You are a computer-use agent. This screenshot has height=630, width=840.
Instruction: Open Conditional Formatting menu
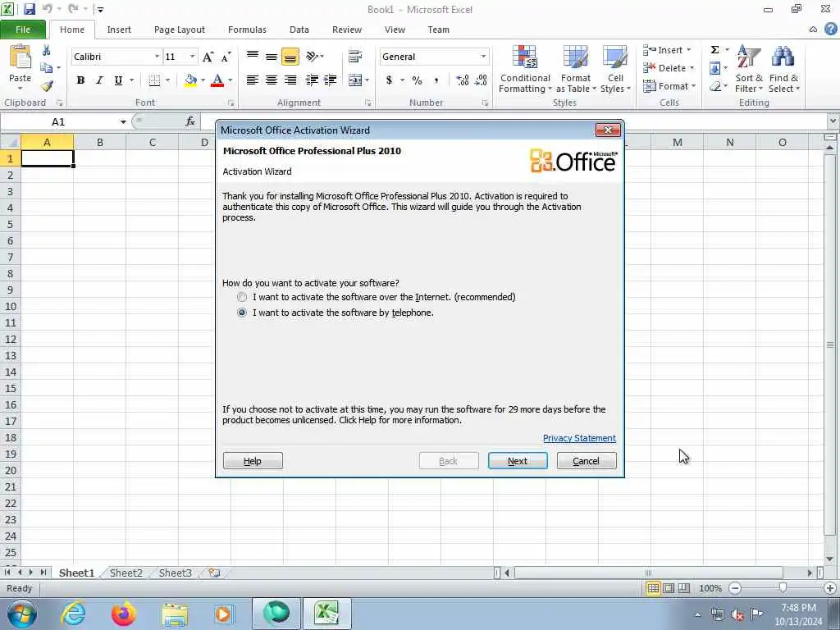(525, 69)
